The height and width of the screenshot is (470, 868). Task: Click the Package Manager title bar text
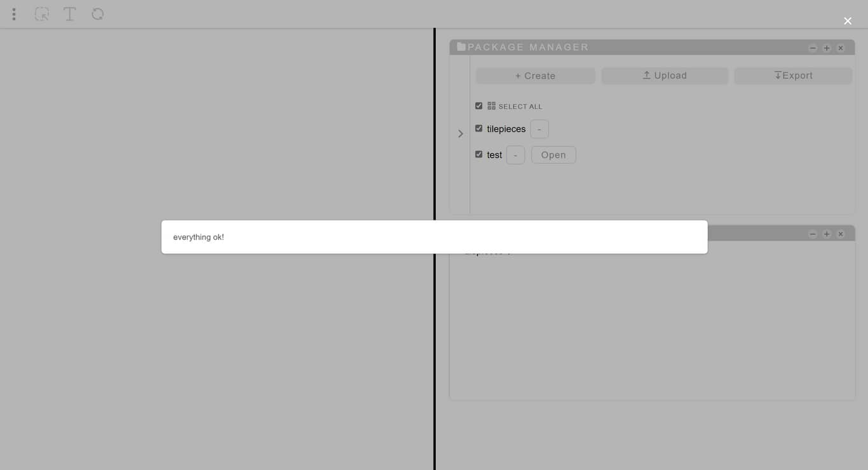pyautogui.click(x=528, y=47)
